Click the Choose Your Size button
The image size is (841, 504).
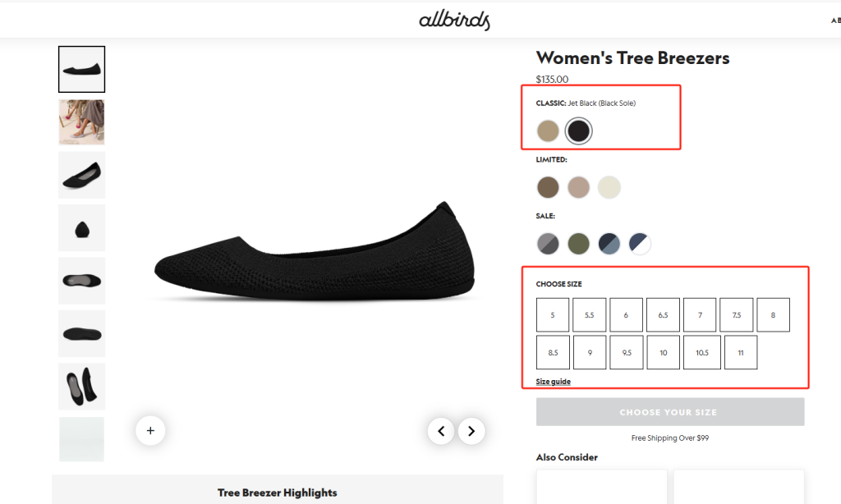point(669,412)
